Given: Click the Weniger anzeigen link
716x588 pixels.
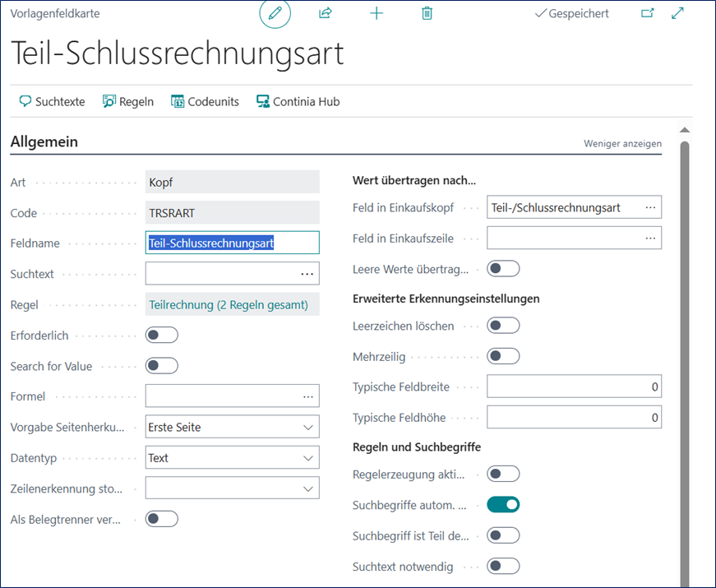Looking at the screenshot, I should coord(622,143).
